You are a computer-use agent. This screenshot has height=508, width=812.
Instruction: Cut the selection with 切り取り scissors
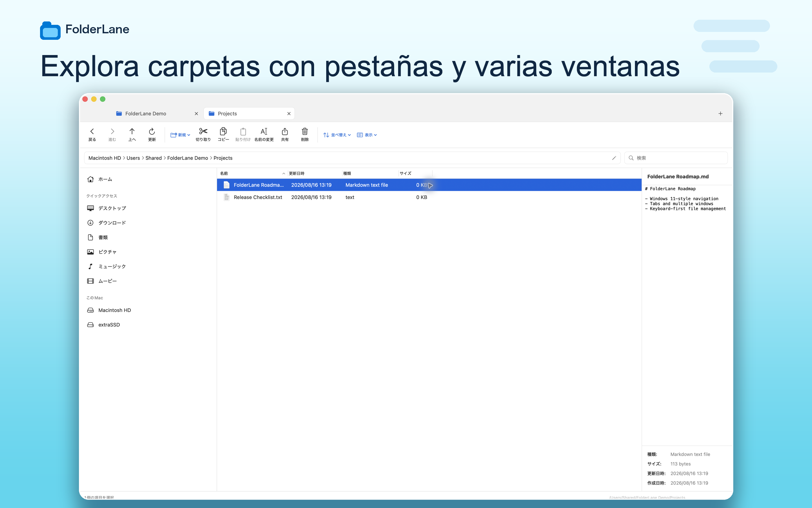203,134
